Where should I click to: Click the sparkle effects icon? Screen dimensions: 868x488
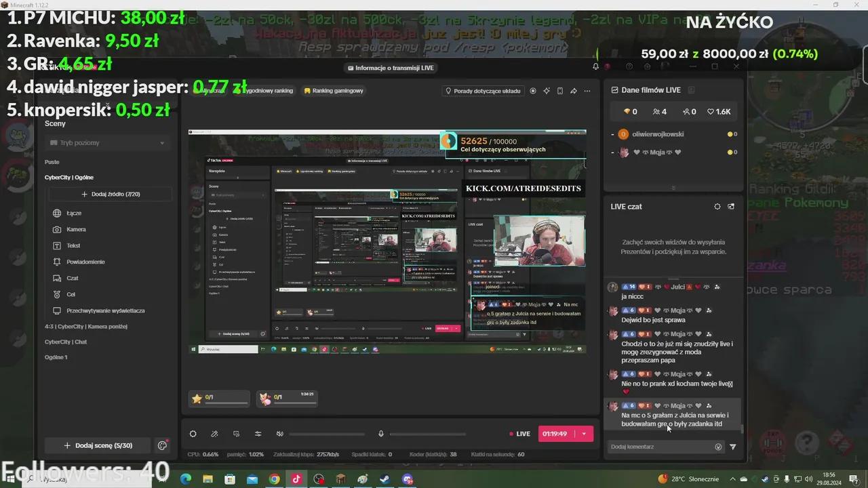547,91
